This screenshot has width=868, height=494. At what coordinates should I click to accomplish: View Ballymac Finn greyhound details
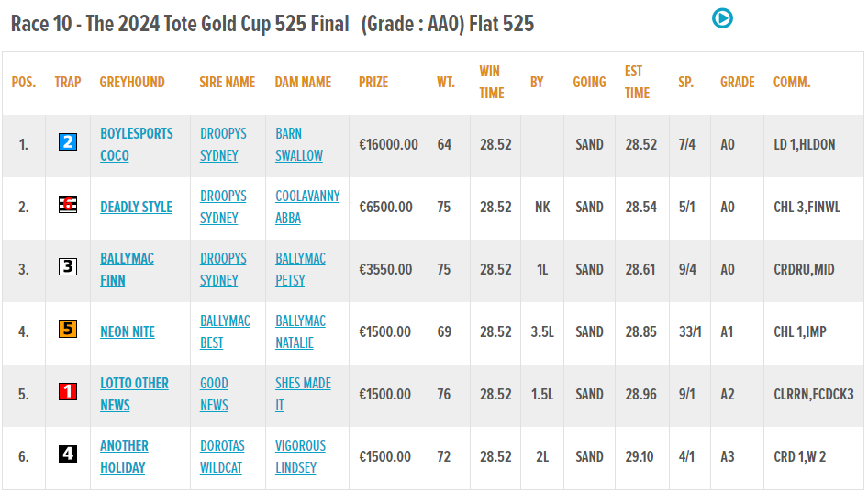127,269
